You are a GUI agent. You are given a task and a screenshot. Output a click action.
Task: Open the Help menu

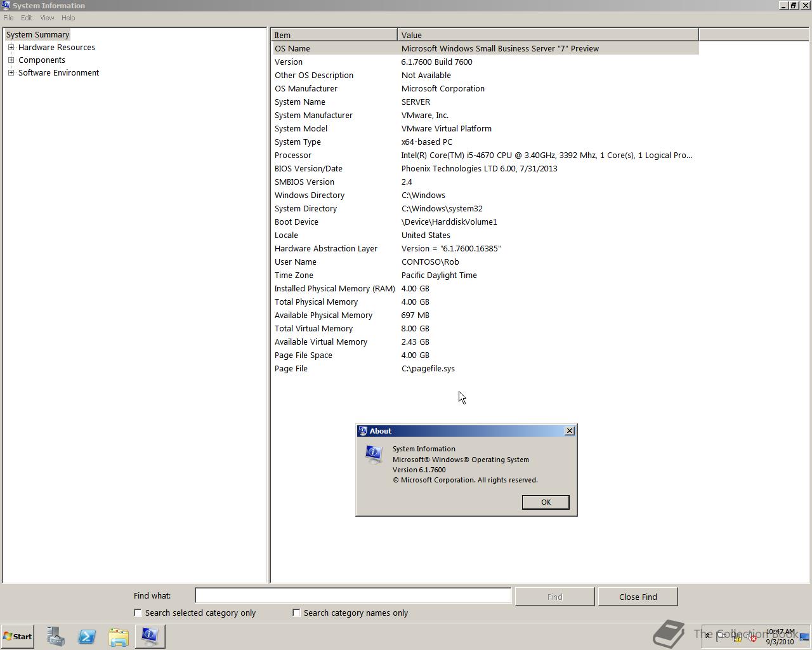click(x=68, y=18)
